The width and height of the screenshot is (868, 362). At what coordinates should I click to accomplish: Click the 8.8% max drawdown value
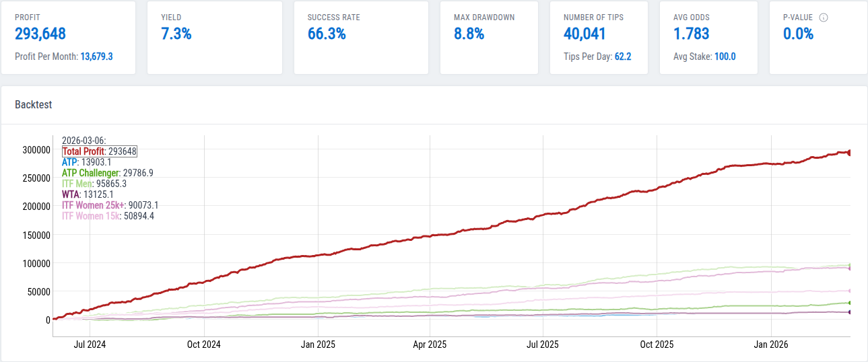pos(469,34)
